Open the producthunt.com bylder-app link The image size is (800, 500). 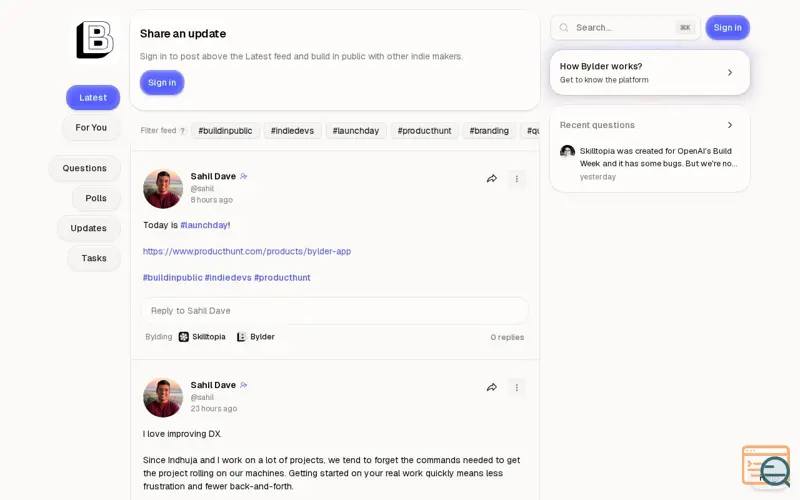(x=247, y=251)
